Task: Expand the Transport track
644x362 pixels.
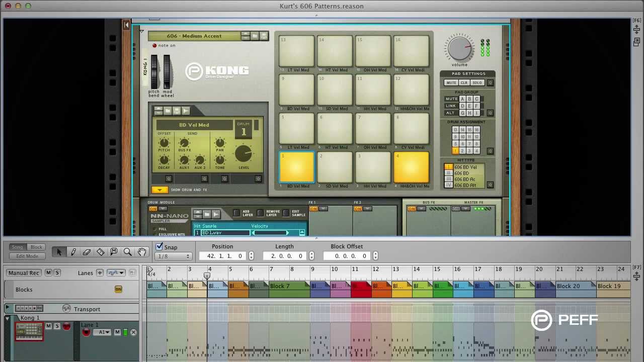Action: click(x=8, y=308)
